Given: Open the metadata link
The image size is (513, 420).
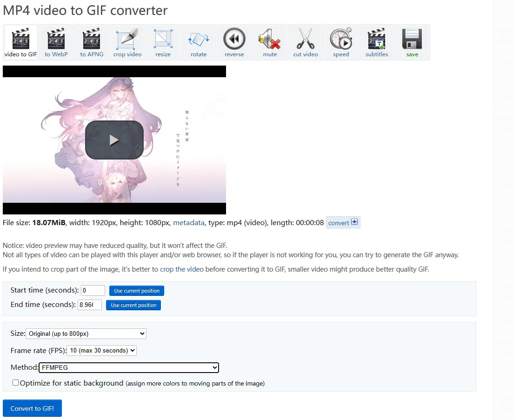Looking at the screenshot, I should point(188,223).
